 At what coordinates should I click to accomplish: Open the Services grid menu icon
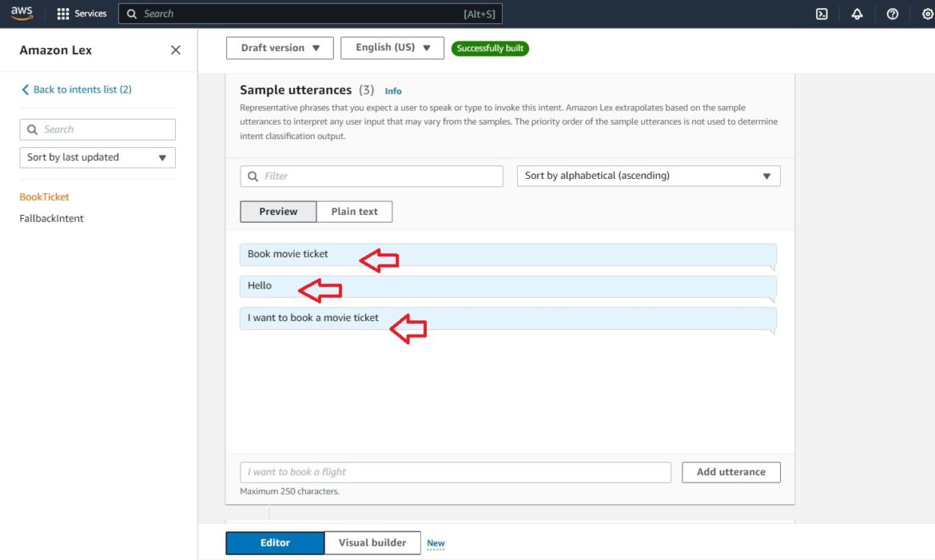tap(62, 13)
